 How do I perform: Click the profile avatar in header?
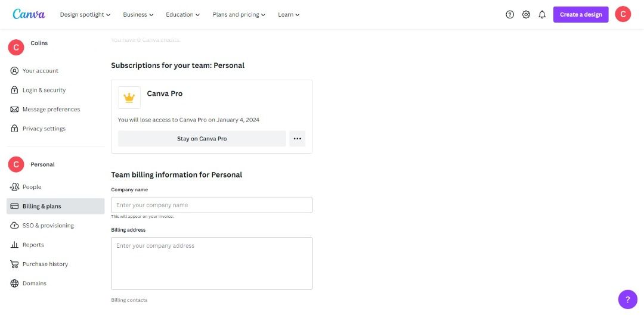pyautogui.click(x=623, y=14)
